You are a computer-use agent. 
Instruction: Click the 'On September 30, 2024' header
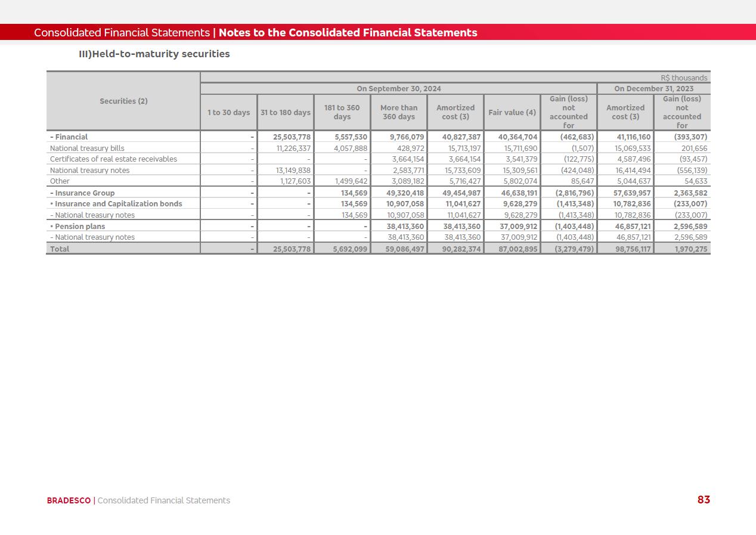(x=398, y=89)
